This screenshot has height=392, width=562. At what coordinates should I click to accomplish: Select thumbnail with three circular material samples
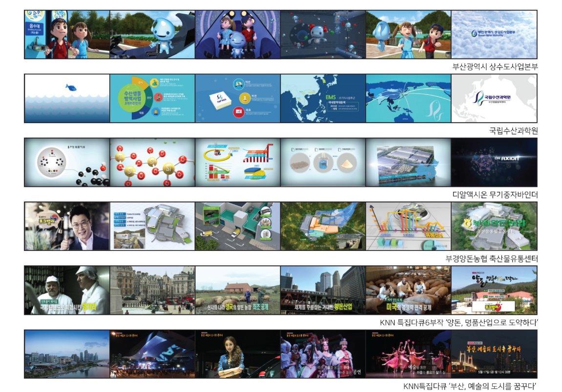click(x=323, y=163)
